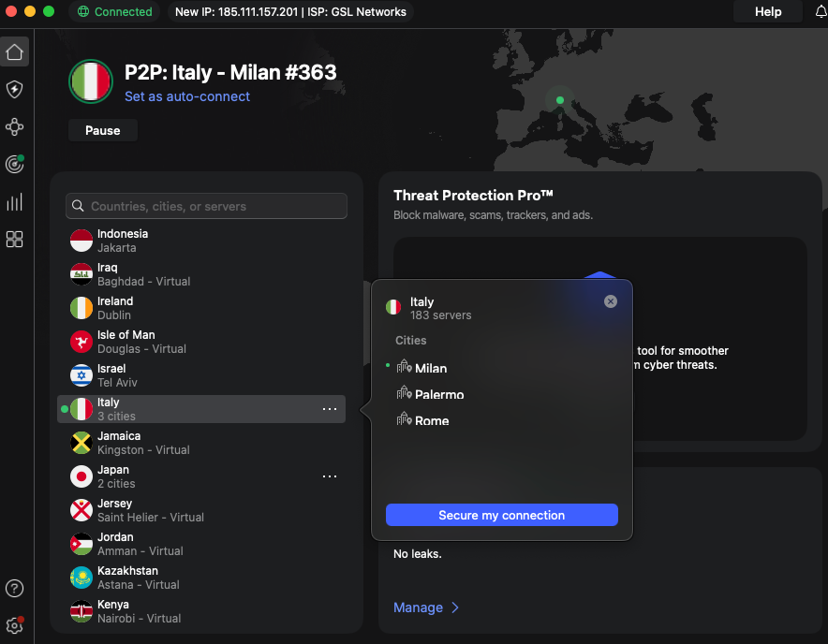Click the Kazakhstan flag icon

tap(81, 578)
